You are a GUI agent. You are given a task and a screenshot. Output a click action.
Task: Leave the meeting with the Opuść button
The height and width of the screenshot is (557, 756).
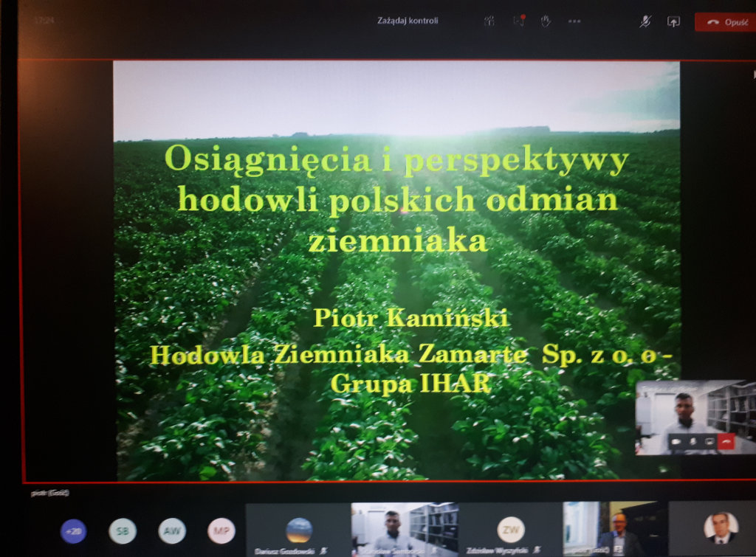click(x=726, y=21)
